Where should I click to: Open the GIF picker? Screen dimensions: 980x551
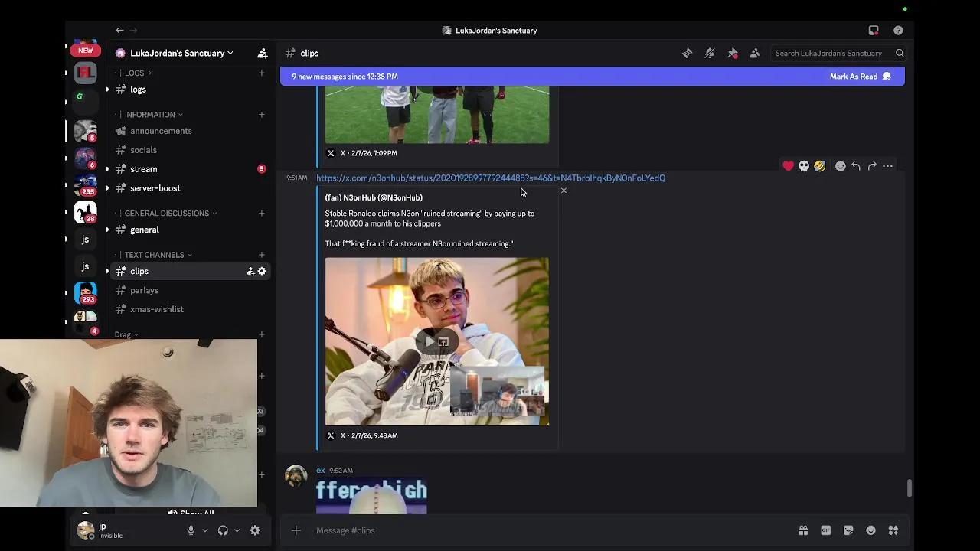(826, 530)
